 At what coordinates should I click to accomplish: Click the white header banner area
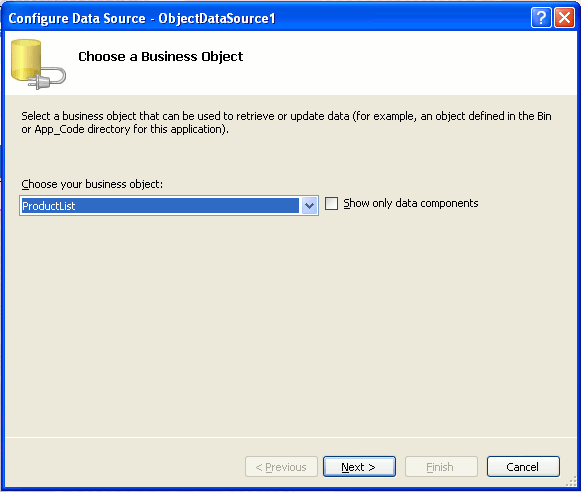371,63
